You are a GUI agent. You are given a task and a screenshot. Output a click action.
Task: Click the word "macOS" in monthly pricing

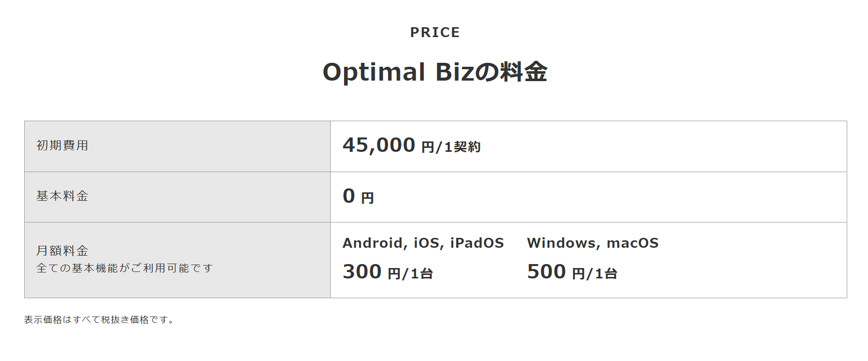632,243
